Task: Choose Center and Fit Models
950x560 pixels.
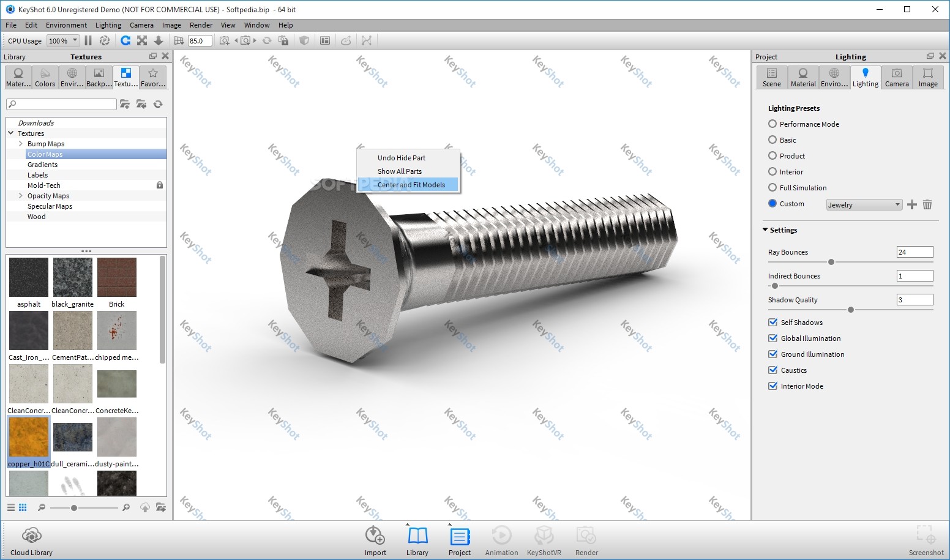Action: [408, 184]
